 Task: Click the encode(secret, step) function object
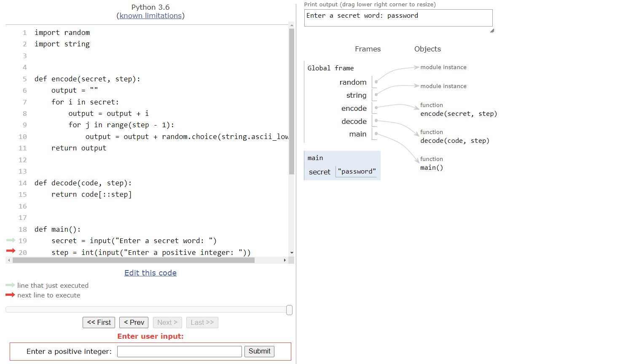point(459,114)
